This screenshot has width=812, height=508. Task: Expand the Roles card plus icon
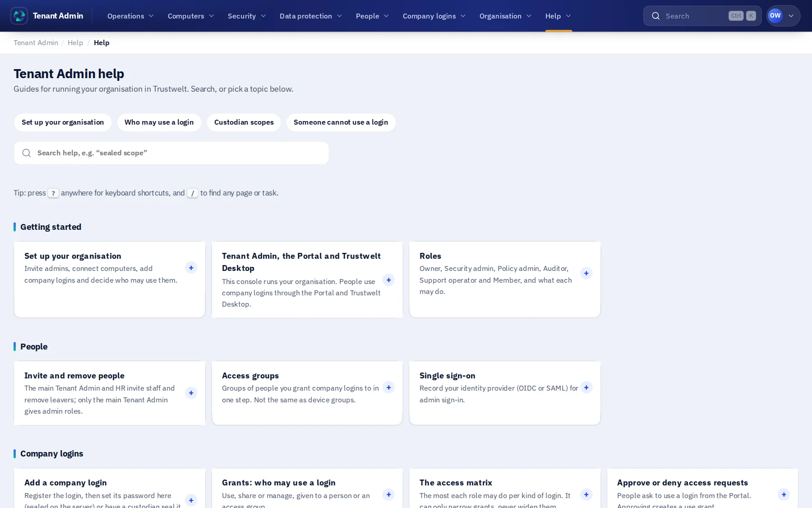click(586, 273)
